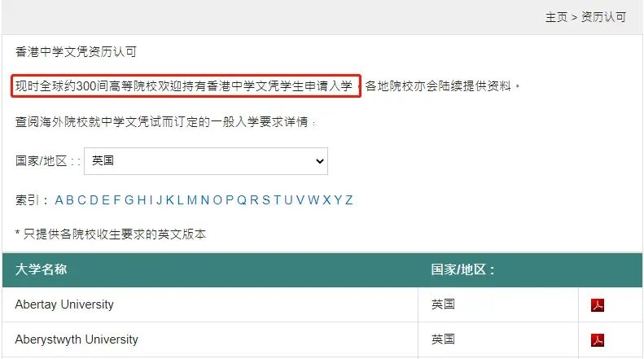Jump to index letter G
Image resolution: width=644 pixels, height=359 pixels.
pos(129,200)
